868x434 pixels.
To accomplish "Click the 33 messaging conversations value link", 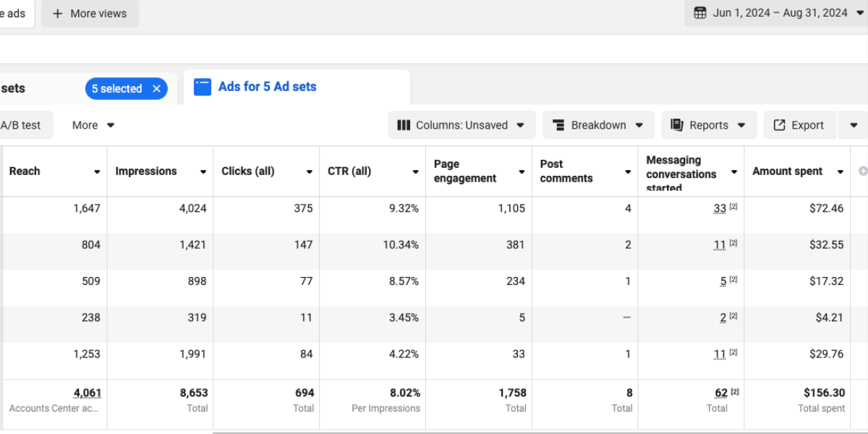I will click(720, 208).
